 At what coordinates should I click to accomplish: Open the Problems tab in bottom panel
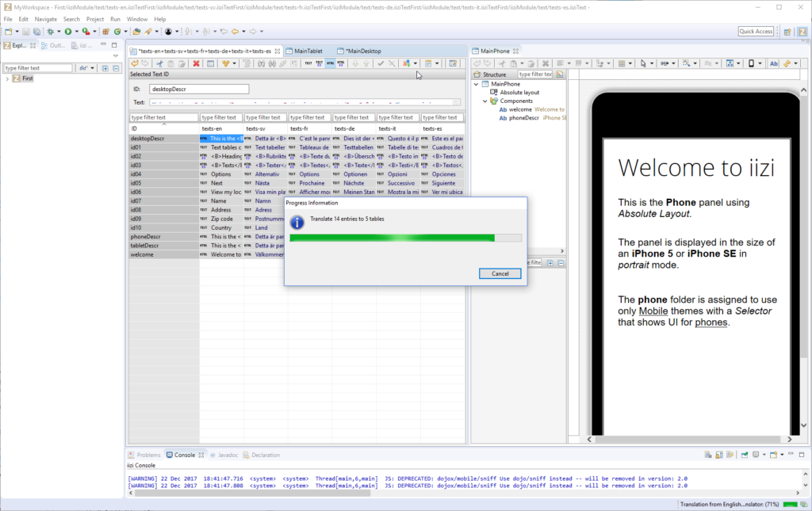(x=147, y=455)
